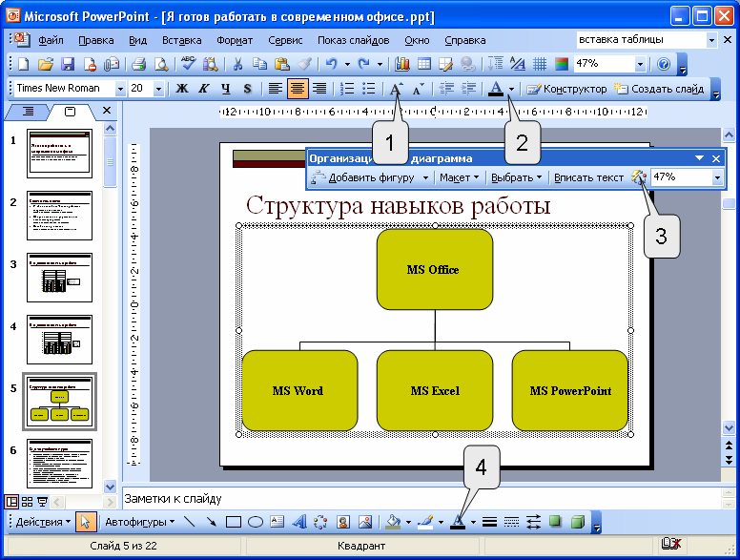The image size is (740, 560).
Task: Expand the diagram toolbar zoom 47% dropdown
Action: 717,177
